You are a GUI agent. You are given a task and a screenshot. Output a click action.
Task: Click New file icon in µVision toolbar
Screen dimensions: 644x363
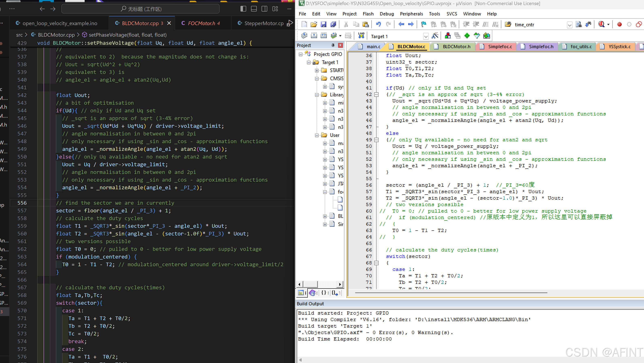(x=304, y=24)
